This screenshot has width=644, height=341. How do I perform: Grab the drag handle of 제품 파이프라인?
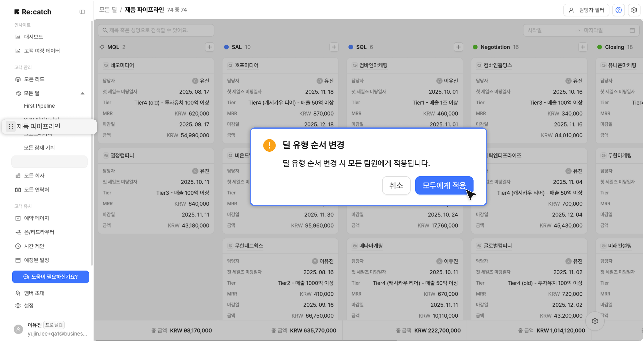tap(11, 127)
